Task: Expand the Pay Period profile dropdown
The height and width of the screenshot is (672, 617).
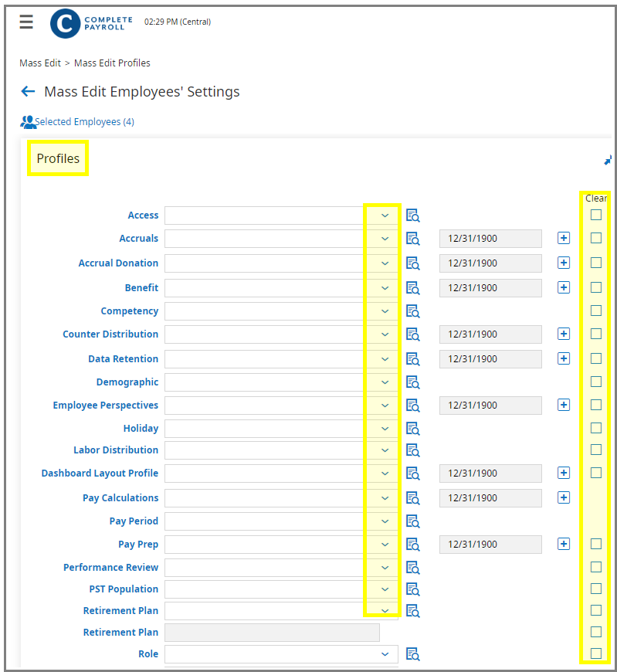Action: tap(385, 521)
